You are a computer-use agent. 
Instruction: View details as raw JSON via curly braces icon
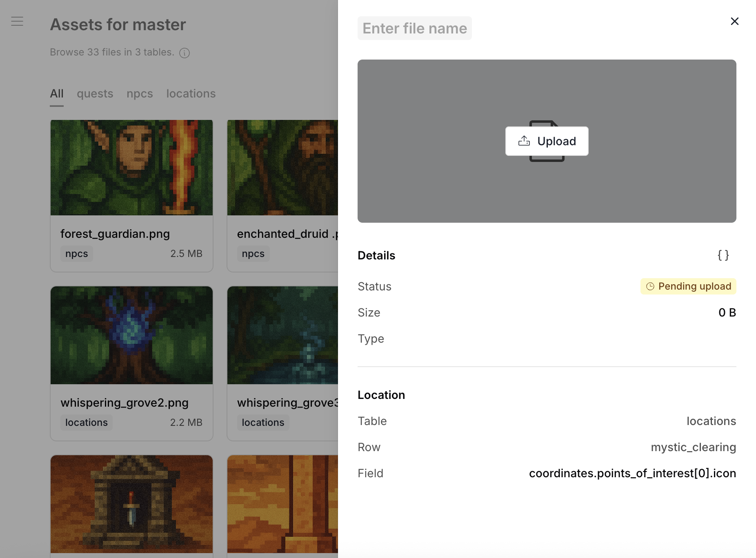pos(723,255)
